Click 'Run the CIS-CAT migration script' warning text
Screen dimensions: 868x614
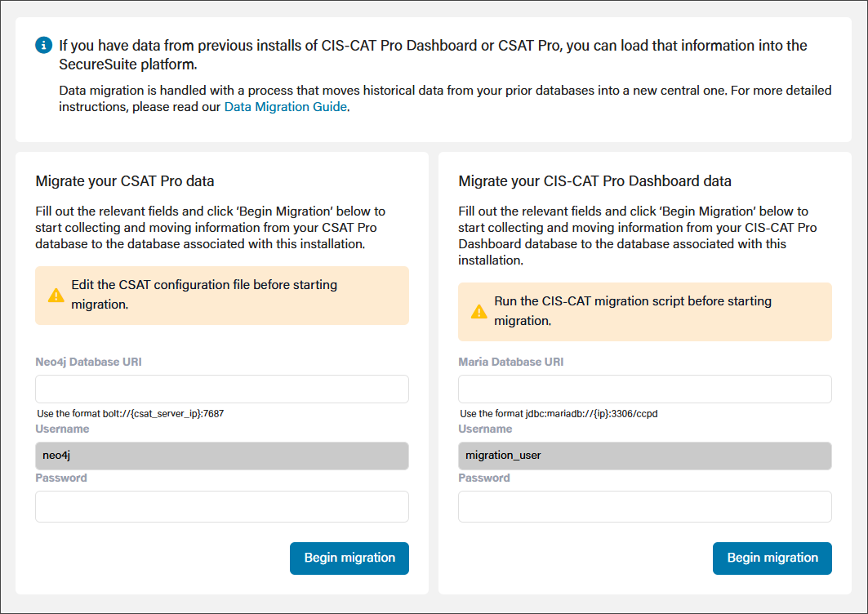633,310
